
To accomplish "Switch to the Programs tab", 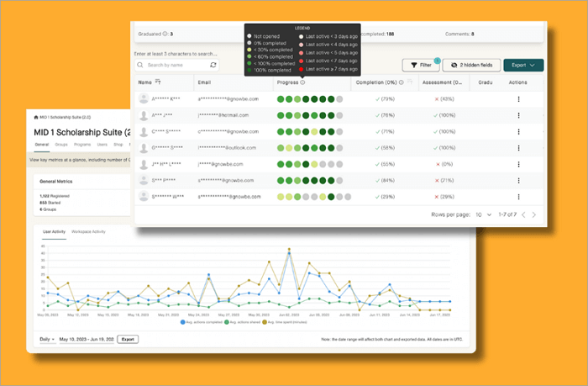I will (x=82, y=145).
